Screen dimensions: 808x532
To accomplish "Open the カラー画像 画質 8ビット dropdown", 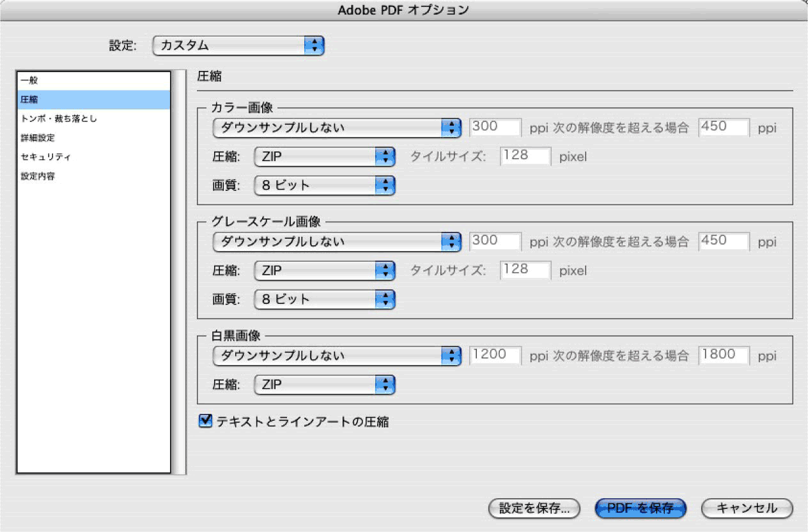I will point(324,185).
